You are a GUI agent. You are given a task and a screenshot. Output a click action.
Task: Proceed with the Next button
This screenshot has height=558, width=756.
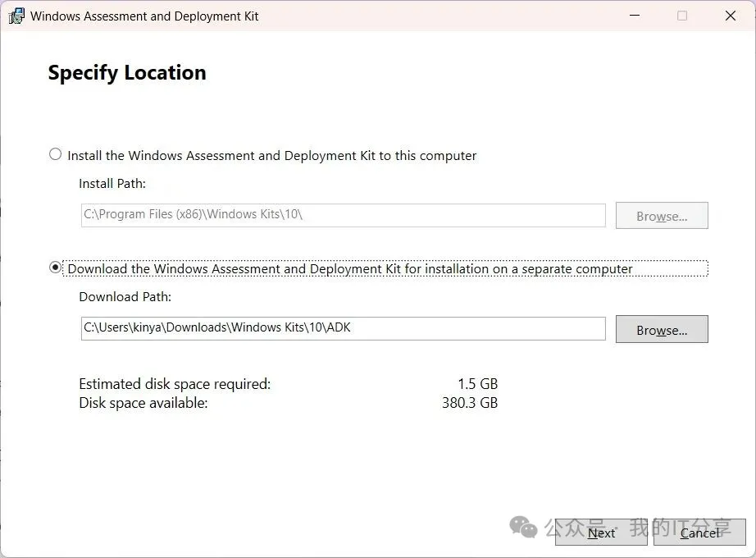click(x=601, y=533)
